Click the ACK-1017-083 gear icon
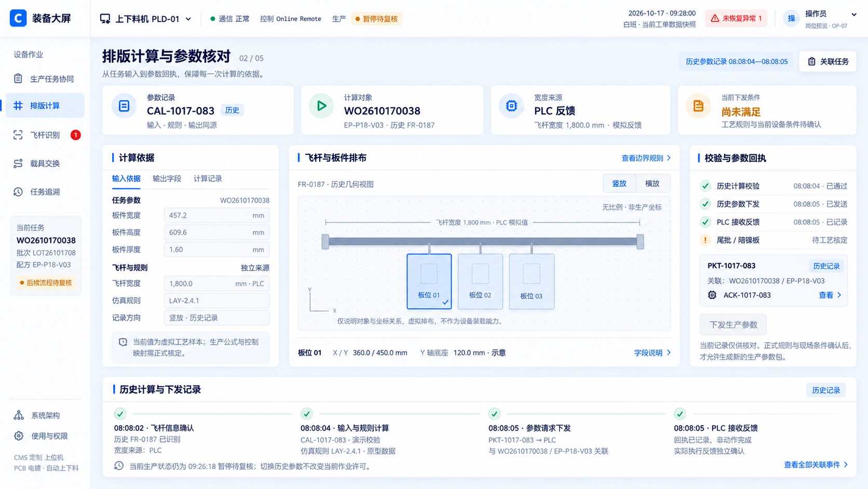This screenshot has width=868, height=489. click(x=712, y=295)
